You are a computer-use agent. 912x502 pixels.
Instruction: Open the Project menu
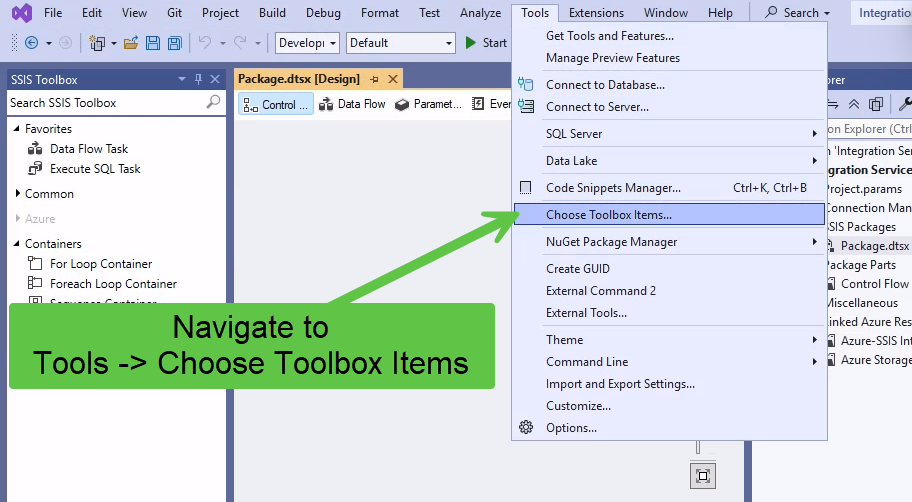coord(220,13)
